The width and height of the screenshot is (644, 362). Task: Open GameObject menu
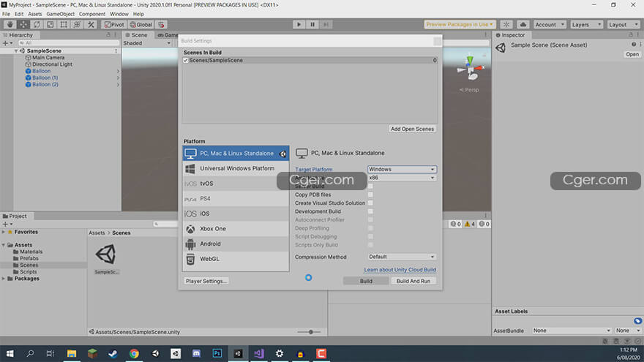60,14
